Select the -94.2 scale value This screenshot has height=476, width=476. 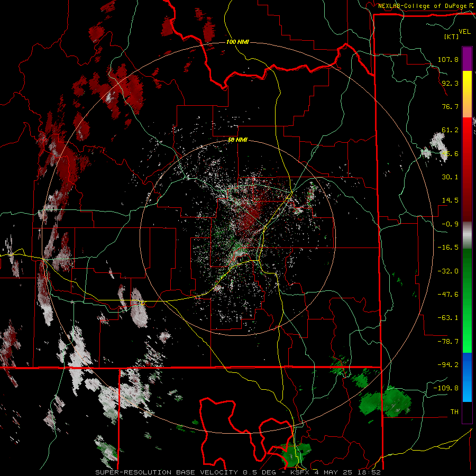click(448, 365)
